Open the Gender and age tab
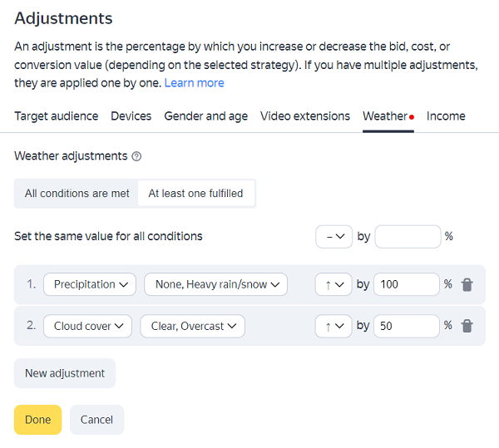499x448 pixels. pyautogui.click(x=205, y=116)
